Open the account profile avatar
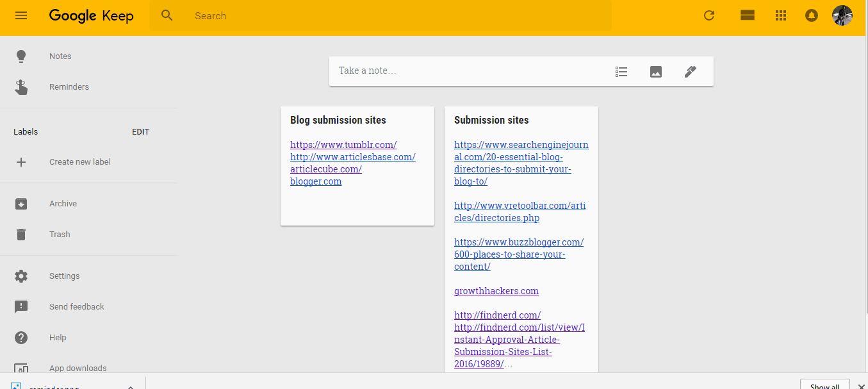Viewport: 868px width, 389px height. tap(842, 15)
